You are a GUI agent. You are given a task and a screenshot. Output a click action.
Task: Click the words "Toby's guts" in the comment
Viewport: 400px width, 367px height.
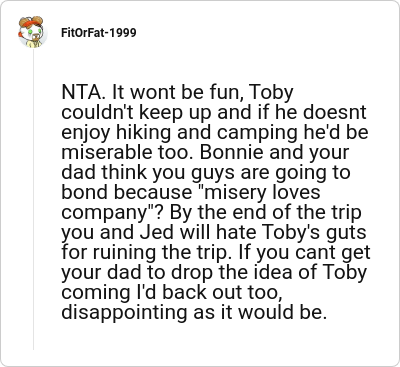coord(315,233)
